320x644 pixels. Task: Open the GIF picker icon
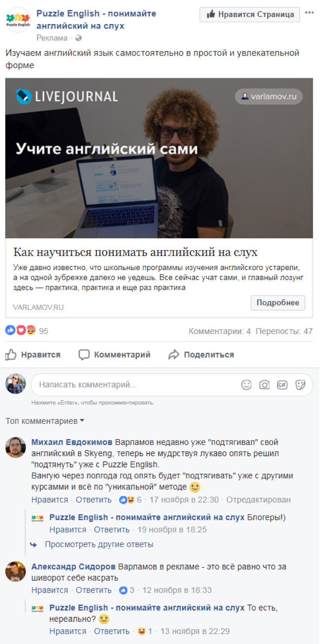pos(282,385)
